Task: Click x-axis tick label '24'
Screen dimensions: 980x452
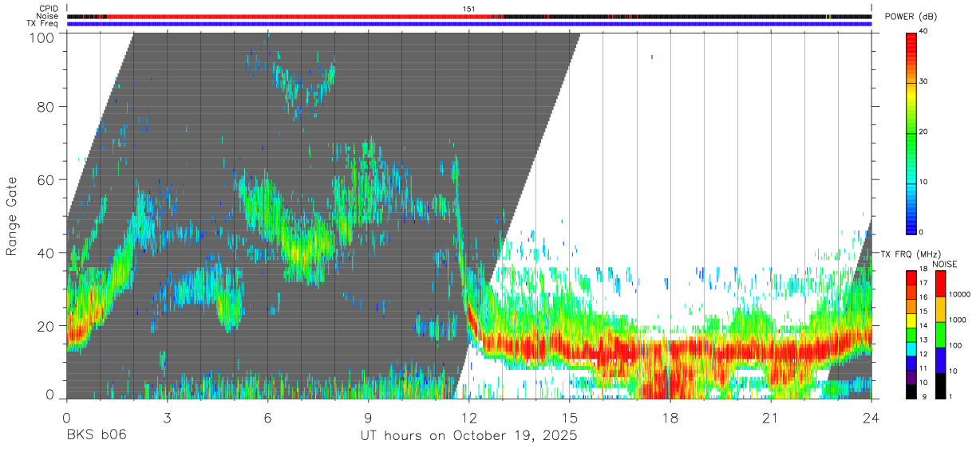Action: 871,418
